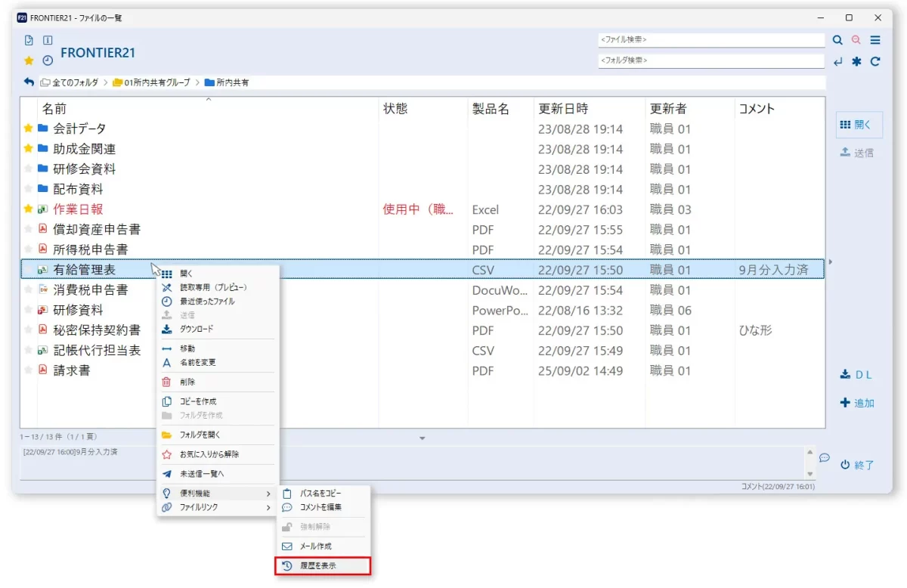Click inside the フォルダ検索 search field

tap(711, 60)
